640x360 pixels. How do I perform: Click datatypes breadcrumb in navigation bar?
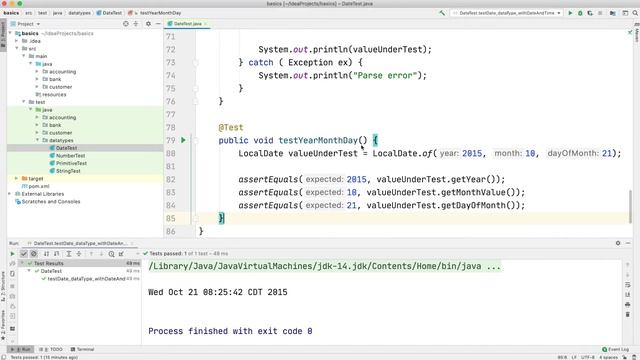[80, 13]
